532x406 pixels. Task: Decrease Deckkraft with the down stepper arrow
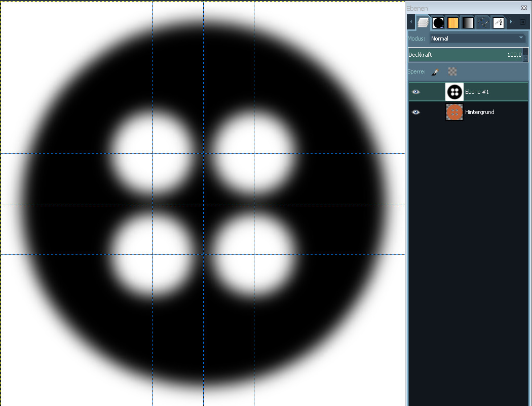point(525,58)
